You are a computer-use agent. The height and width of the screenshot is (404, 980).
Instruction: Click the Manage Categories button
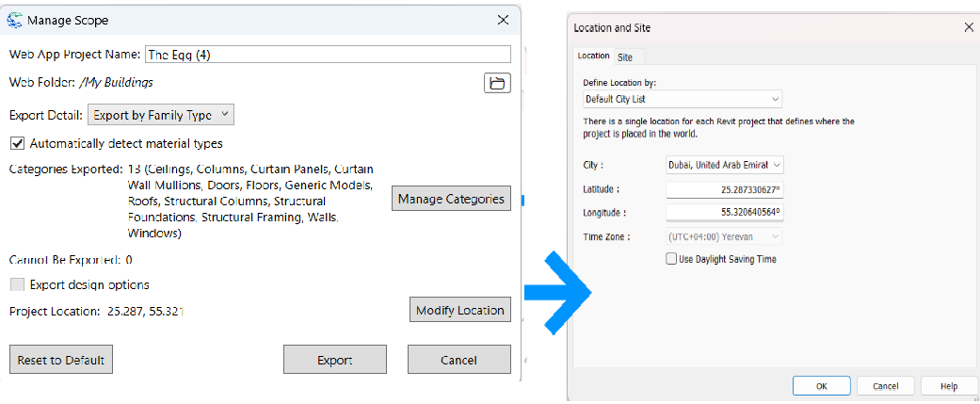451,199
